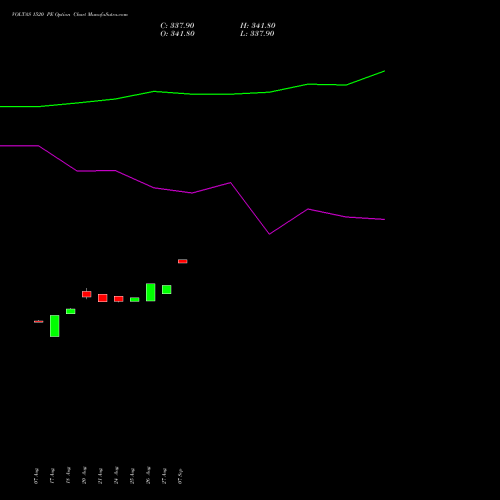This screenshot has height=500, width=500.
Task: Click the 18 Aug date label
Action: [x=68, y=476]
